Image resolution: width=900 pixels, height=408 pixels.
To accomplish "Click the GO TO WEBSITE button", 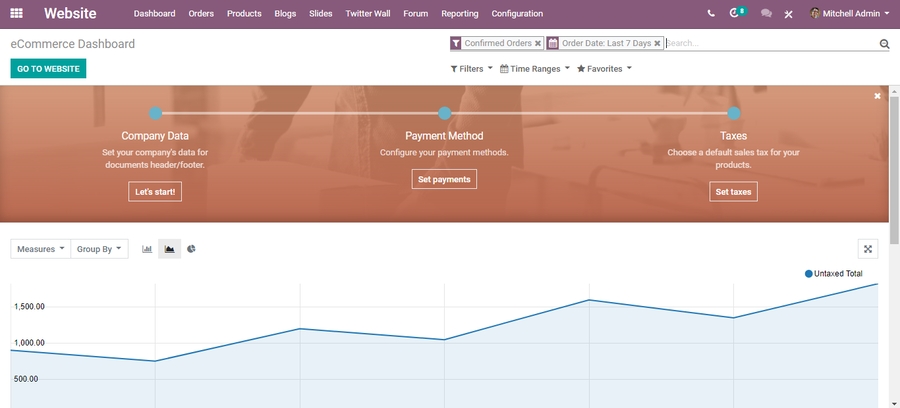I will 48,69.
